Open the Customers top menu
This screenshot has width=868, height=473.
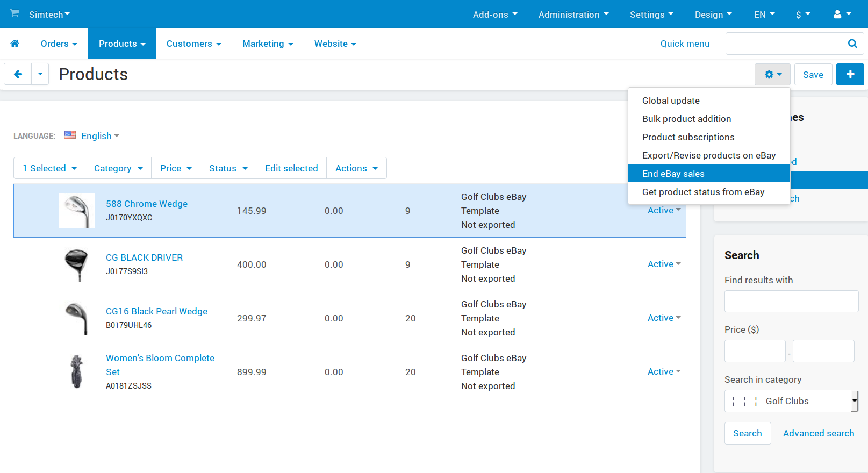point(193,44)
